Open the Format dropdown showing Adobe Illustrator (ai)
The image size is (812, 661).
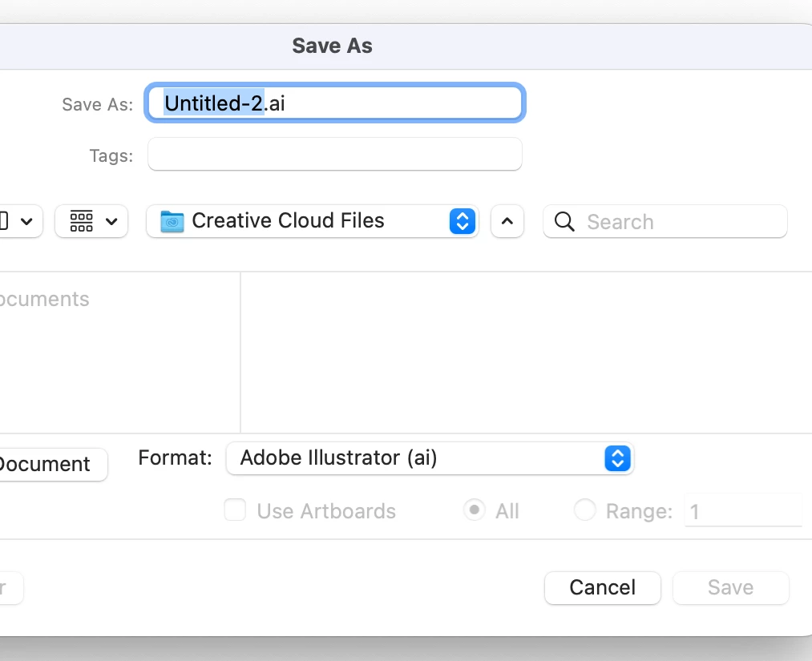tap(430, 458)
